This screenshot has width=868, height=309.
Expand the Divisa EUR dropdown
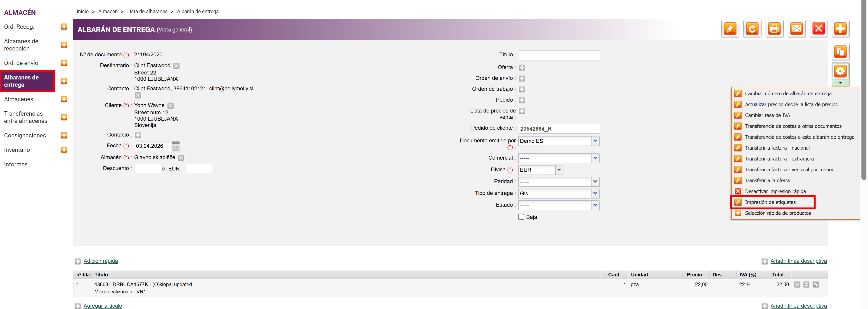pos(559,170)
